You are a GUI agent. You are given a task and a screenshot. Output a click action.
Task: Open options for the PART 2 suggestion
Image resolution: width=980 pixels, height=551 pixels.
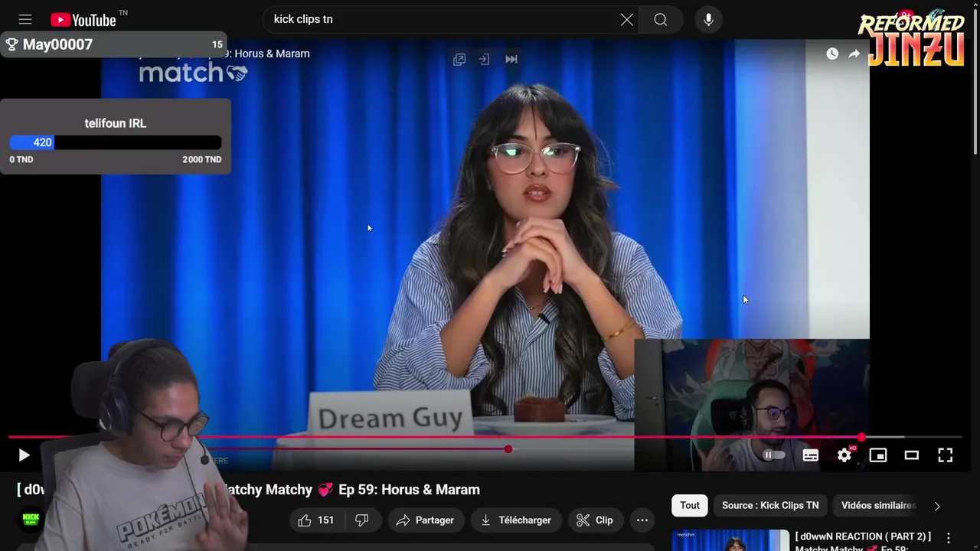[949, 539]
